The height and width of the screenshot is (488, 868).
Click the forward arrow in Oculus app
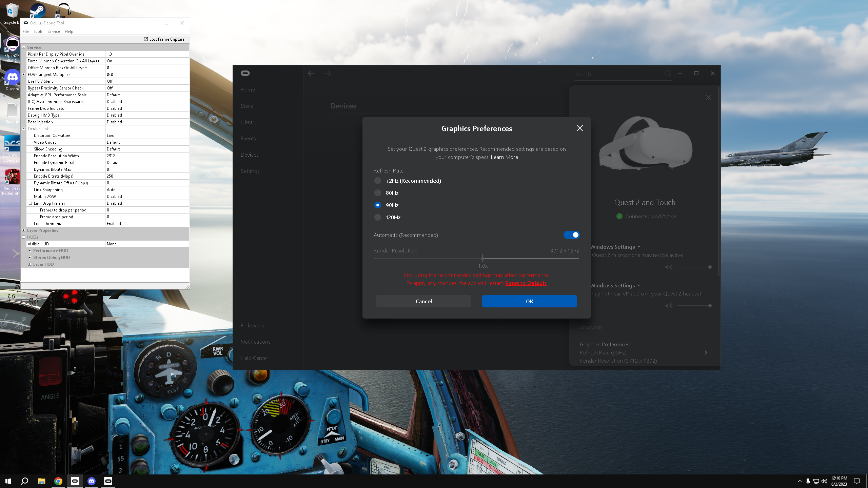point(328,73)
